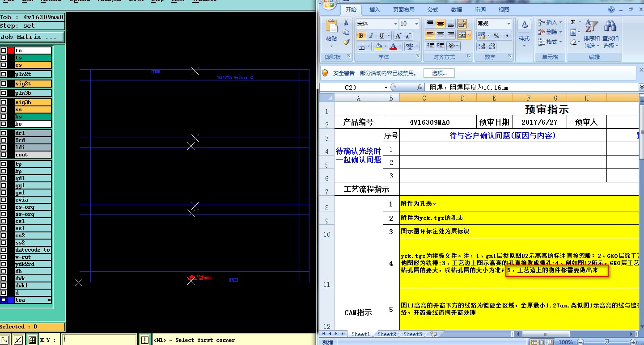
Task: Click the AutoSum sigma icon
Action: point(573,22)
